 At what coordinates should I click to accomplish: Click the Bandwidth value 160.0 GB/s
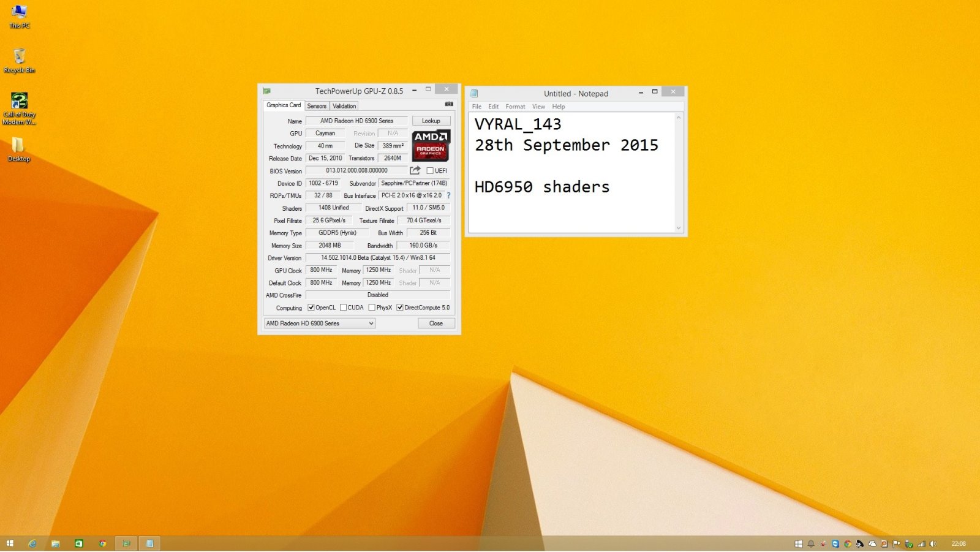click(x=423, y=245)
